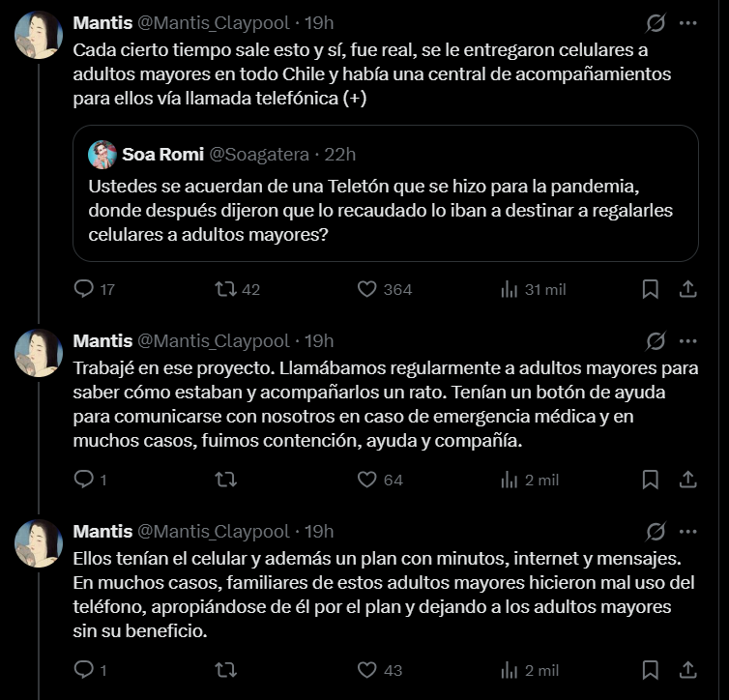This screenshot has width=729, height=700.
Task: Like the tweet with 64 likes
Action: 367,480
